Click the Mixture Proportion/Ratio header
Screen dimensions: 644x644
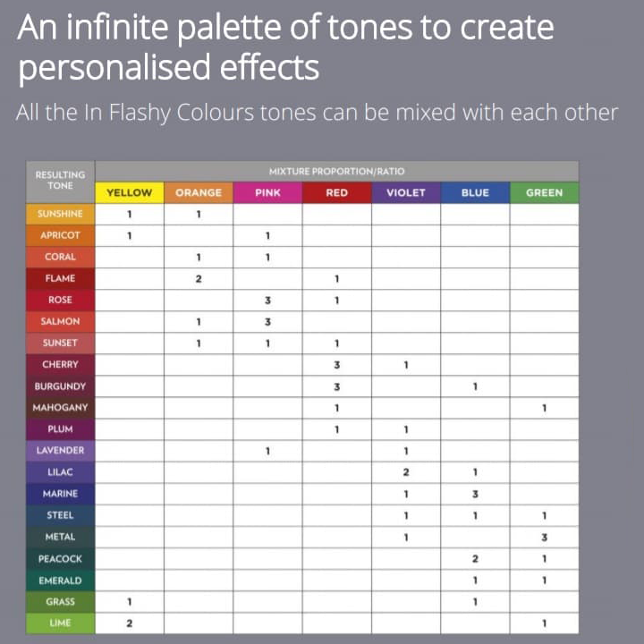336,171
